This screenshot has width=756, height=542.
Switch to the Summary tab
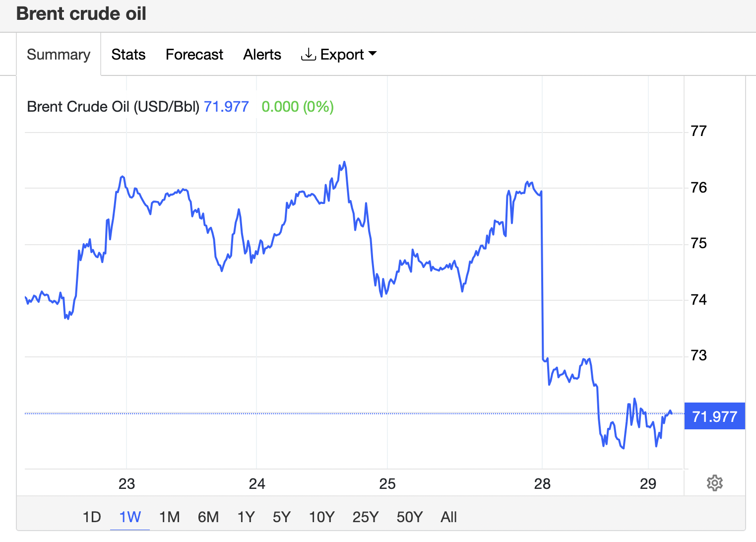pos(59,54)
